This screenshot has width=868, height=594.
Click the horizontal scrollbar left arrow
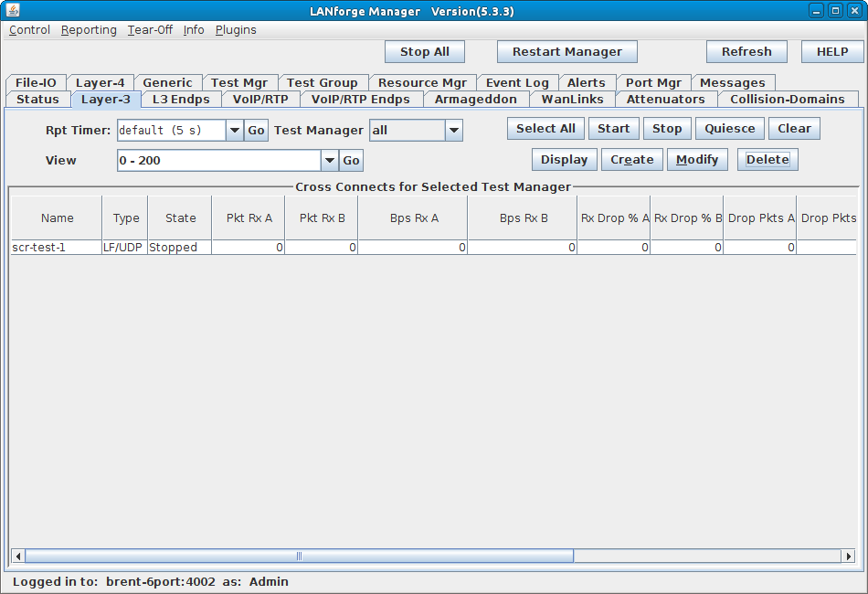pos(17,556)
